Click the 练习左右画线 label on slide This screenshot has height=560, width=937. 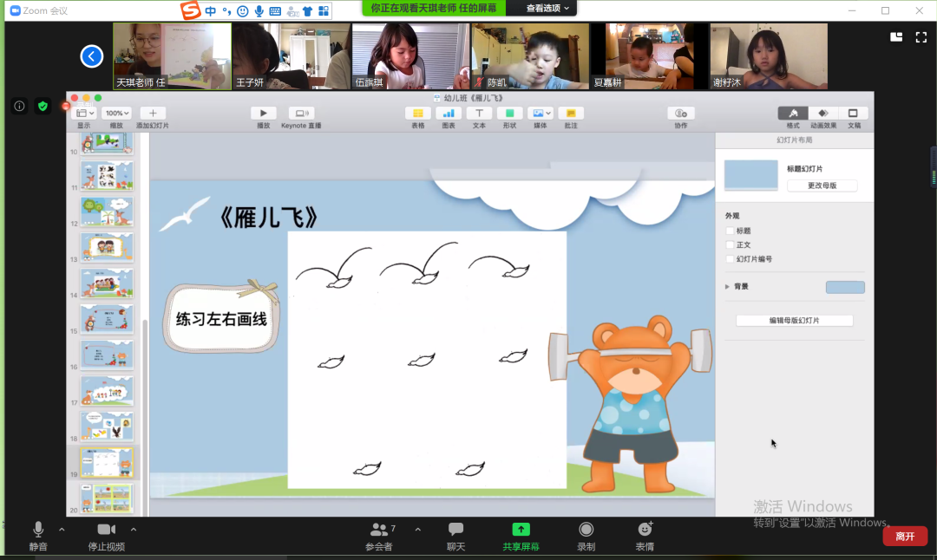coord(221,319)
